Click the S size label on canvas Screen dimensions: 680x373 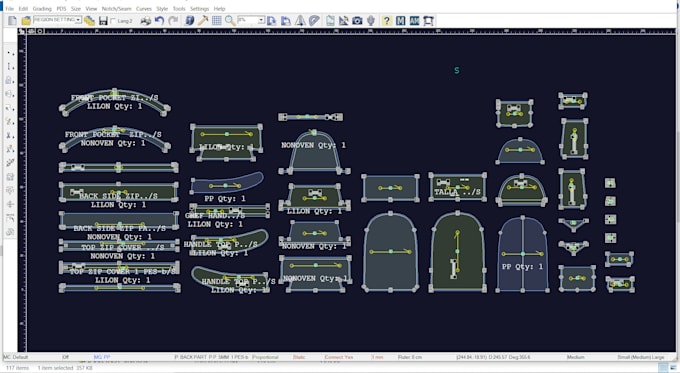(457, 70)
